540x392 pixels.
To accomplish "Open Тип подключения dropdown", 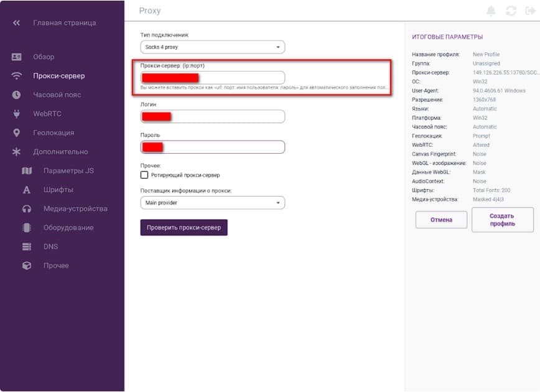I will pos(212,47).
